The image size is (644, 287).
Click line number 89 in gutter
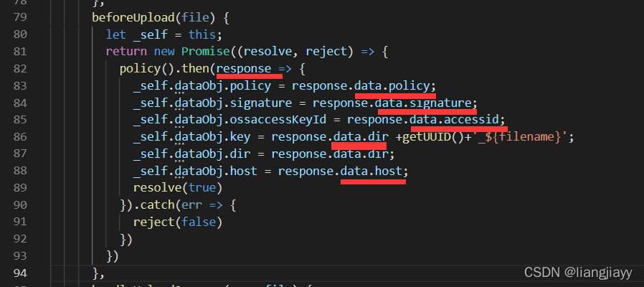tap(20, 187)
